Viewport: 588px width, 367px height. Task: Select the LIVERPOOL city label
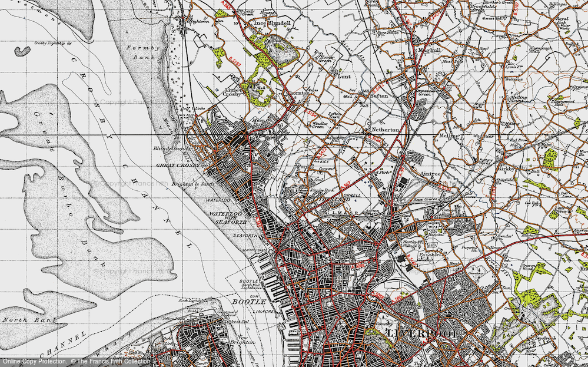(x=422, y=333)
